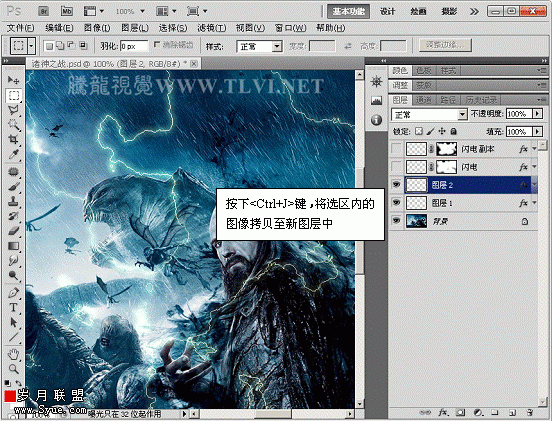Switch to the 通道 tab
The width and height of the screenshot is (552, 421).
click(424, 100)
